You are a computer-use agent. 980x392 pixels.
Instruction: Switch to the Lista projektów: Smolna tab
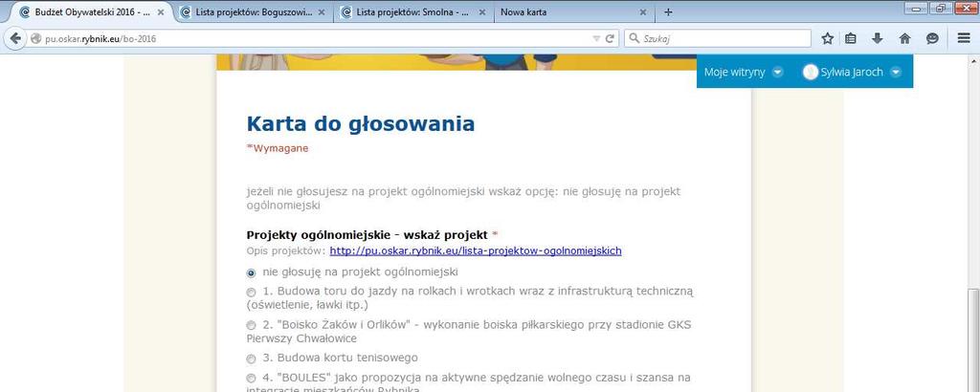click(413, 11)
